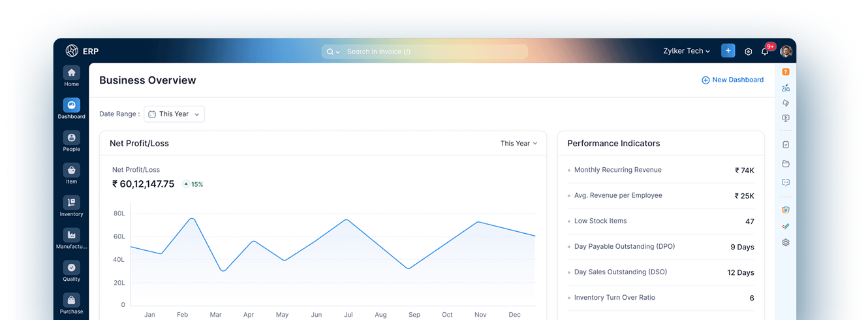Open the People module
868x320 pixels.
tap(71, 141)
